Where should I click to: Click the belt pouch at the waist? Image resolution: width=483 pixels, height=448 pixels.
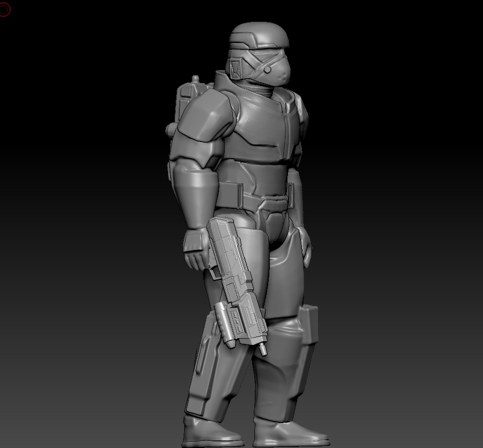click(229, 194)
